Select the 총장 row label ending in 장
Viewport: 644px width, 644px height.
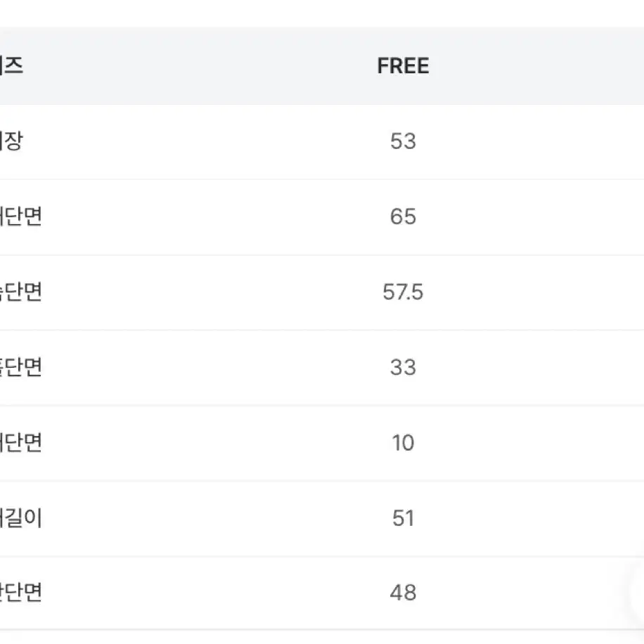11,141
